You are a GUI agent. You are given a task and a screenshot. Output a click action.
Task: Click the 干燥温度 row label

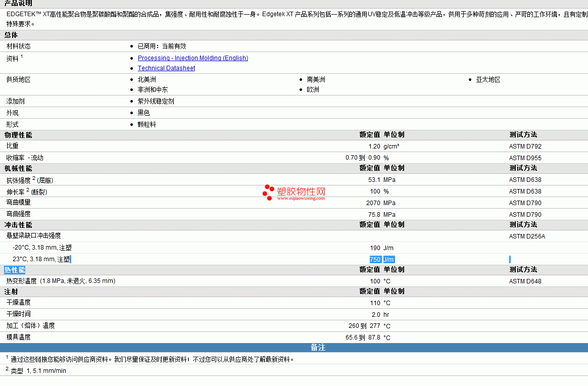(x=18, y=302)
